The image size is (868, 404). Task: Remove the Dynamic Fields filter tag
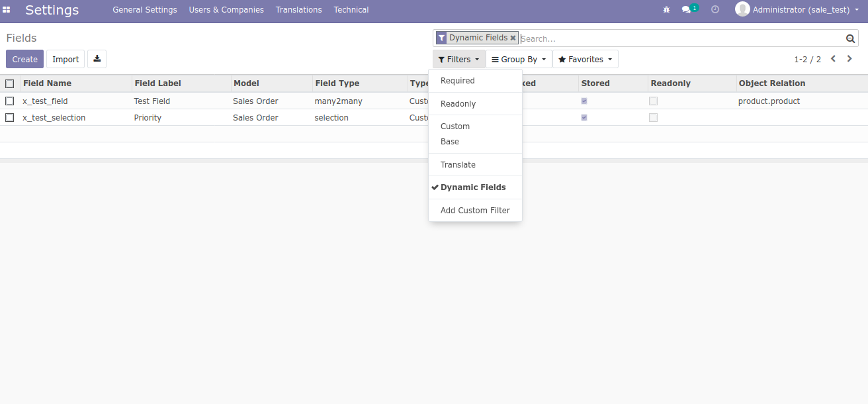pyautogui.click(x=513, y=38)
